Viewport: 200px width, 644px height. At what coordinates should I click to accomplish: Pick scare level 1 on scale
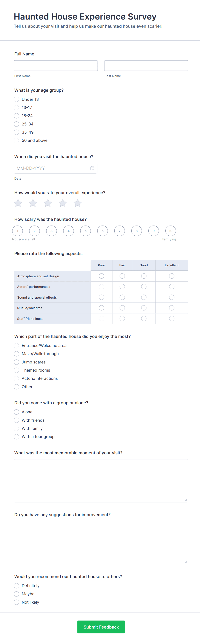pyautogui.click(x=17, y=231)
